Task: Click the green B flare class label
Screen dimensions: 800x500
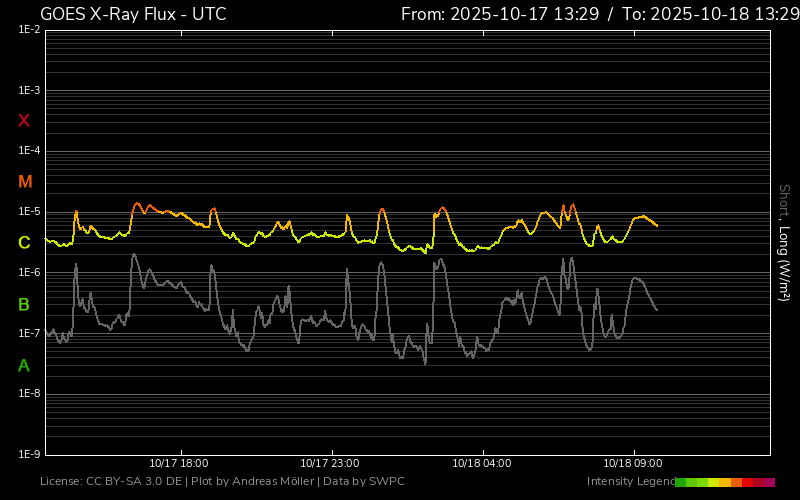Action: click(x=24, y=304)
